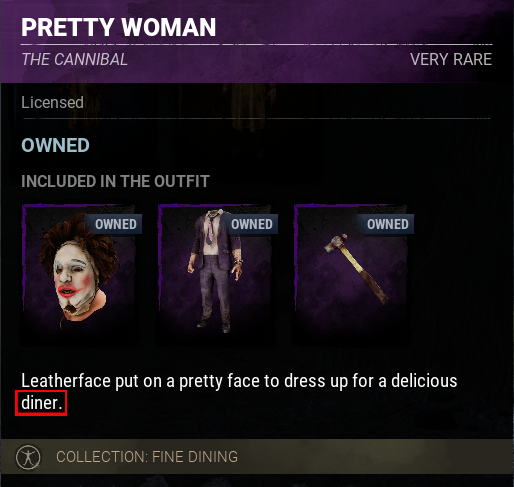Select the Leatherface clown mask thumbnail
This screenshot has height=487, width=514.
coord(80,274)
